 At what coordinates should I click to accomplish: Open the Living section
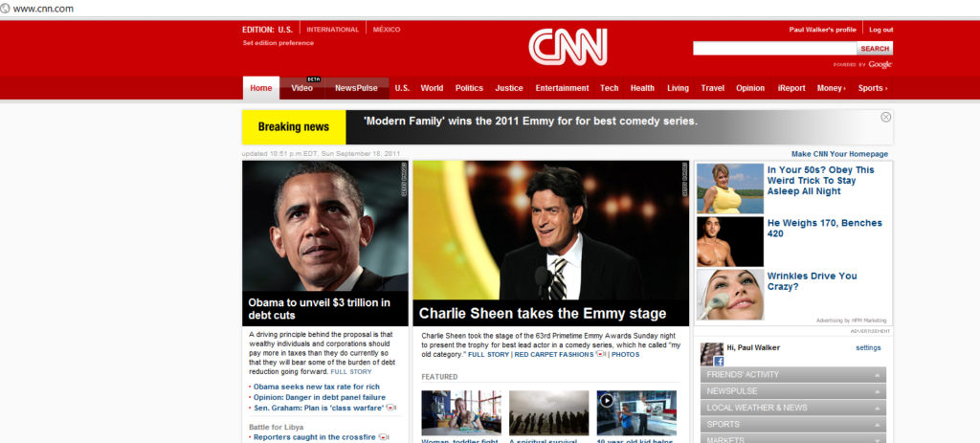pyautogui.click(x=678, y=88)
